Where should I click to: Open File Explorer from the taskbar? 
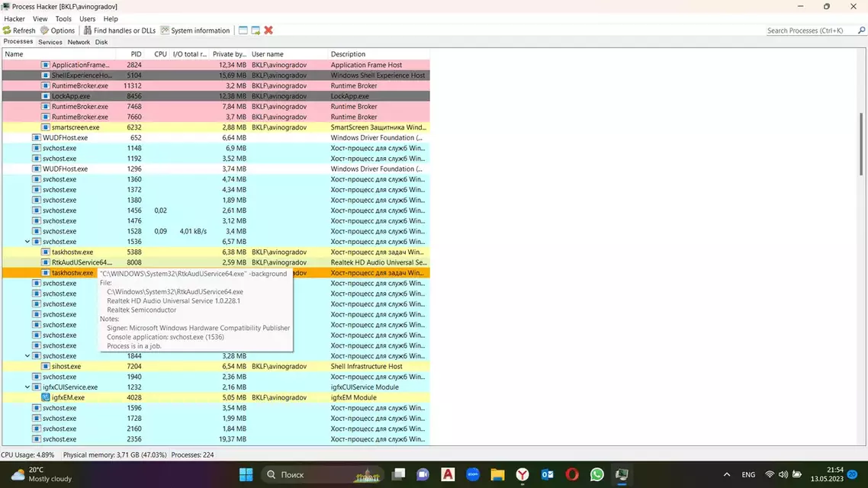pyautogui.click(x=497, y=475)
